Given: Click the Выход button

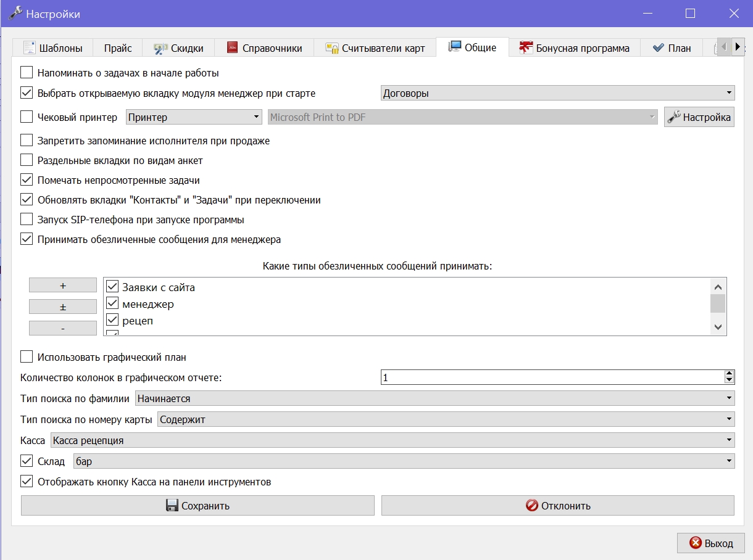Looking at the screenshot, I should (711, 543).
